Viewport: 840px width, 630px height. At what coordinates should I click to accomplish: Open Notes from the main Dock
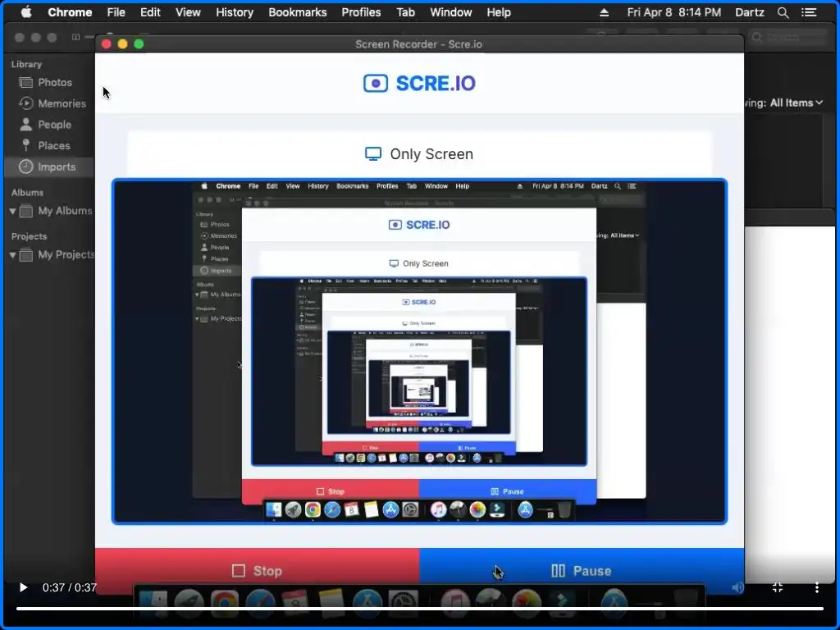tap(331, 603)
